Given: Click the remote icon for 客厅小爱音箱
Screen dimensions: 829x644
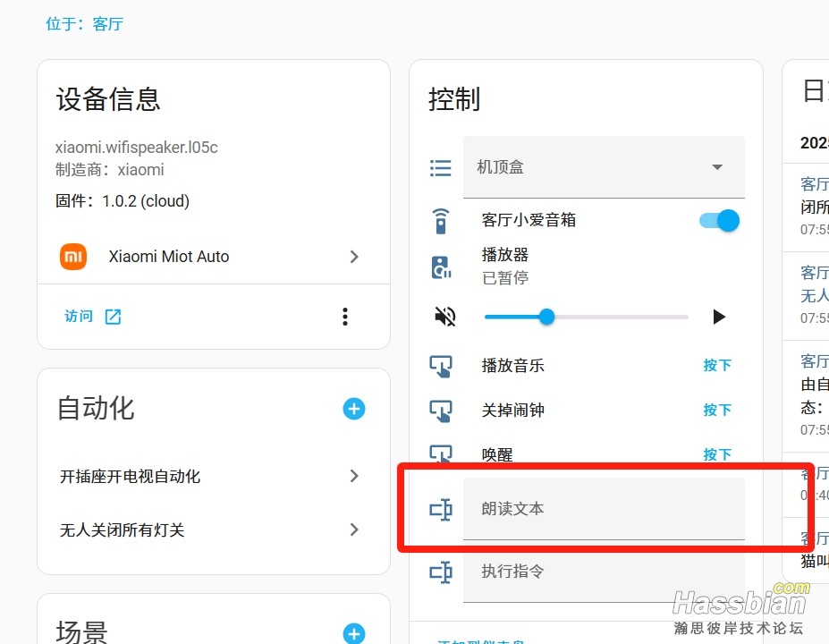Looking at the screenshot, I should (440, 221).
